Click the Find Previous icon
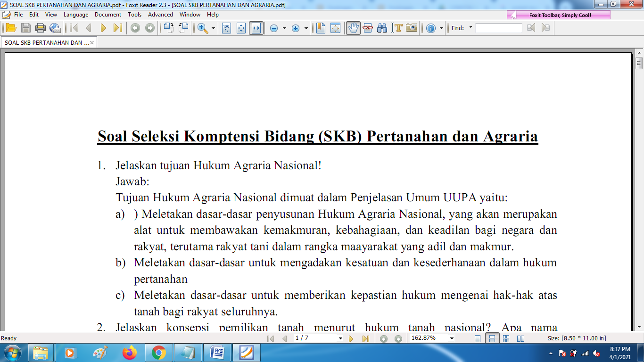Image resolution: width=644 pixels, height=362 pixels. (531, 28)
